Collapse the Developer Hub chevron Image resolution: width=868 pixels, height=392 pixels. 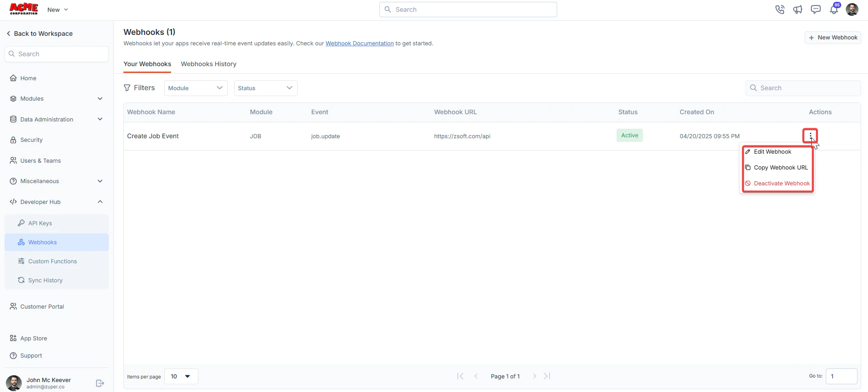point(100,202)
